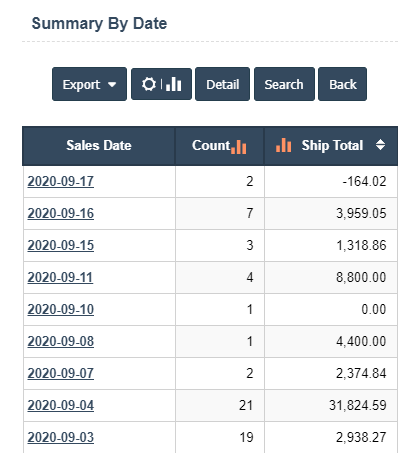
Task: Open the 2020-09-07 sales date link
Action: coord(61,373)
